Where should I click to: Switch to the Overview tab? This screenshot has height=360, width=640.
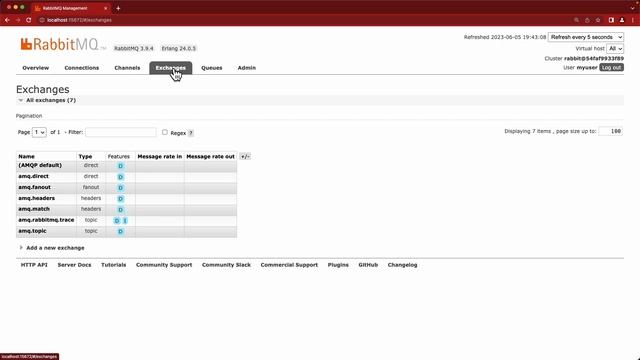pyautogui.click(x=36, y=68)
